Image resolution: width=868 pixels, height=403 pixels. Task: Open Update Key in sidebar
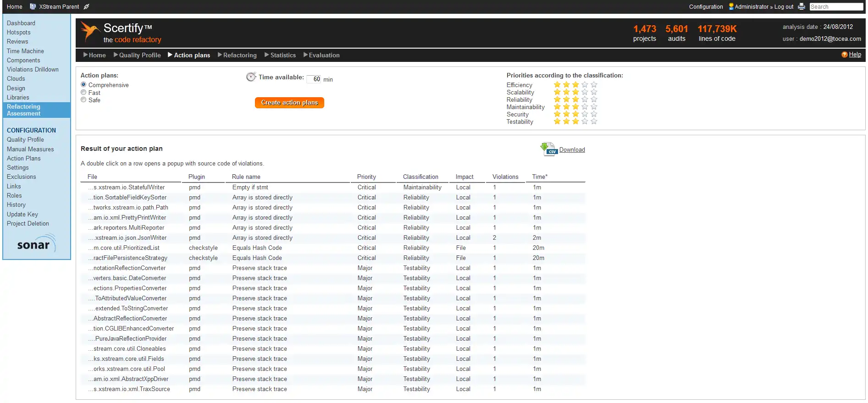click(x=22, y=215)
